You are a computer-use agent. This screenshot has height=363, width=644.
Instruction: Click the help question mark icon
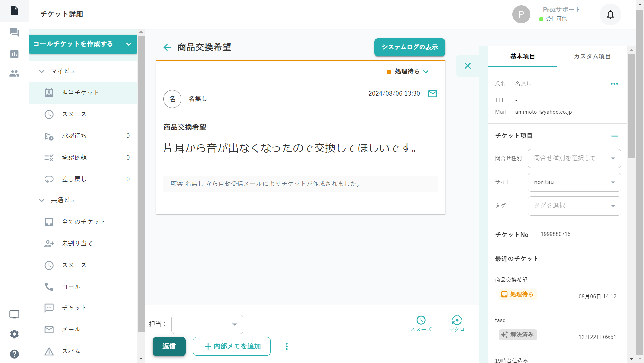coord(14,354)
